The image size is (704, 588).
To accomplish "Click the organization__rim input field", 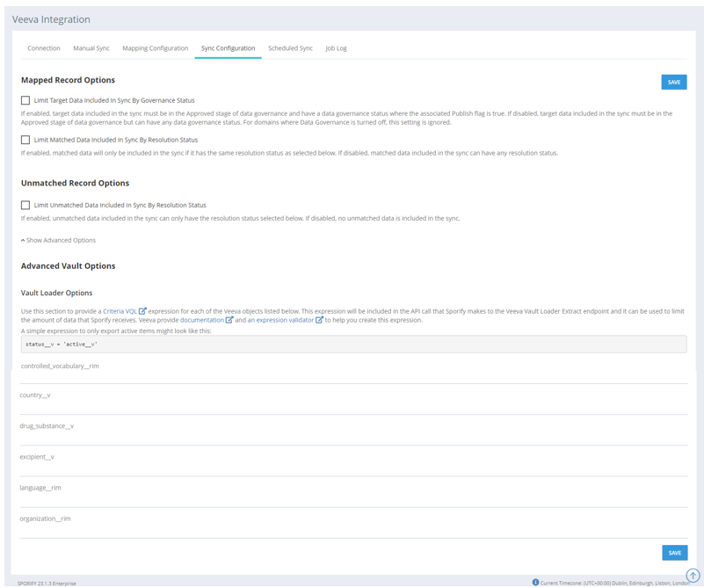I will 352,529.
